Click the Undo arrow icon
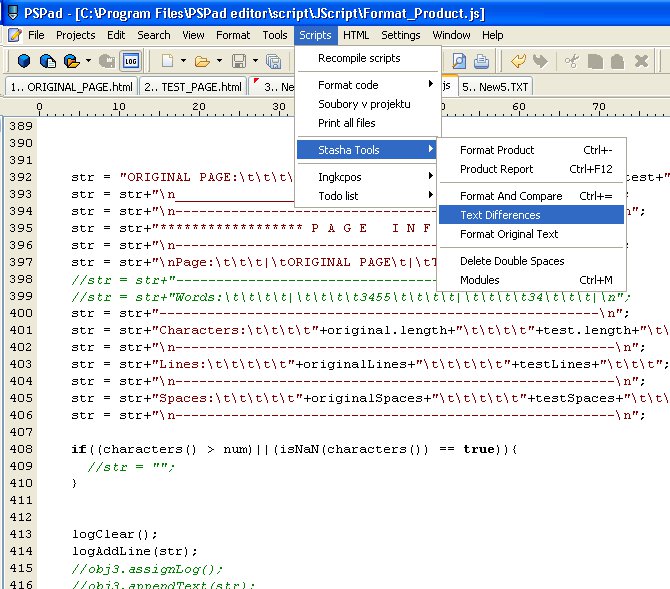The height and width of the screenshot is (589, 670). (518, 61)
